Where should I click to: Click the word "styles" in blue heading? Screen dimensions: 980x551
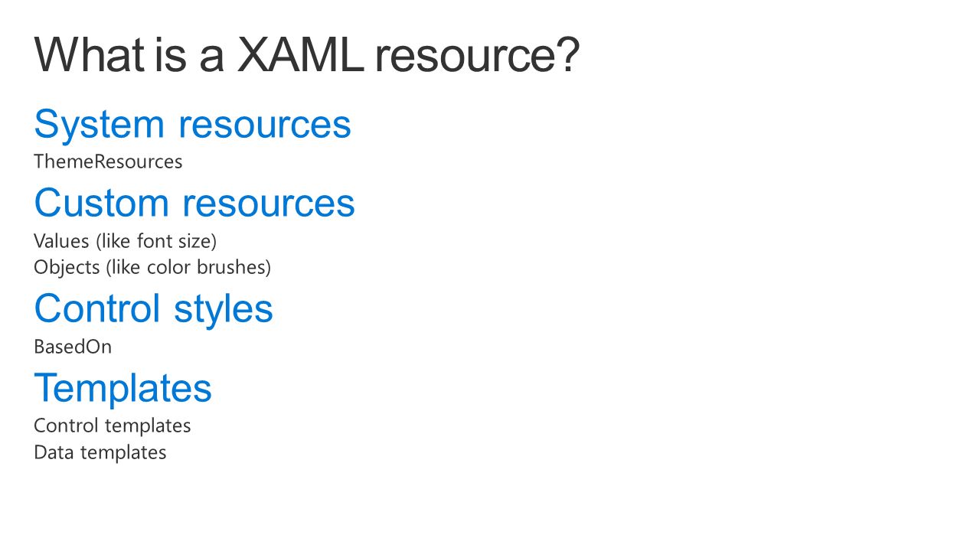(x=224, y=310)
